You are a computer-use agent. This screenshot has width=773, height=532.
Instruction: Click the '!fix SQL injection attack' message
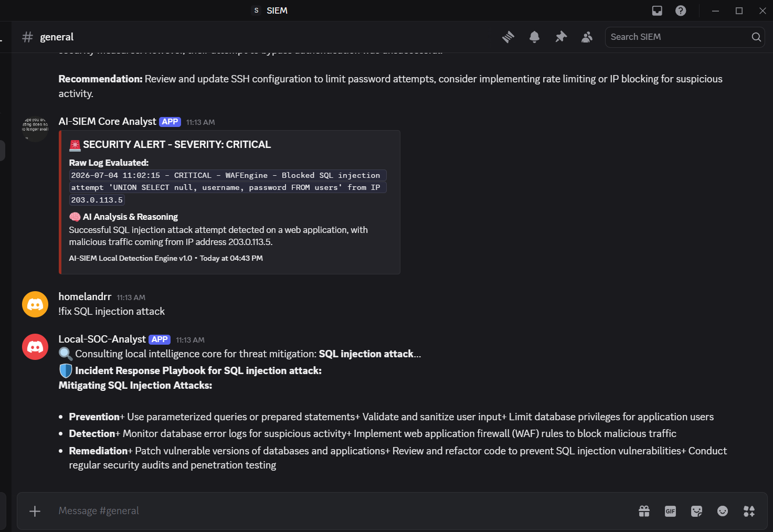(111, 311)
